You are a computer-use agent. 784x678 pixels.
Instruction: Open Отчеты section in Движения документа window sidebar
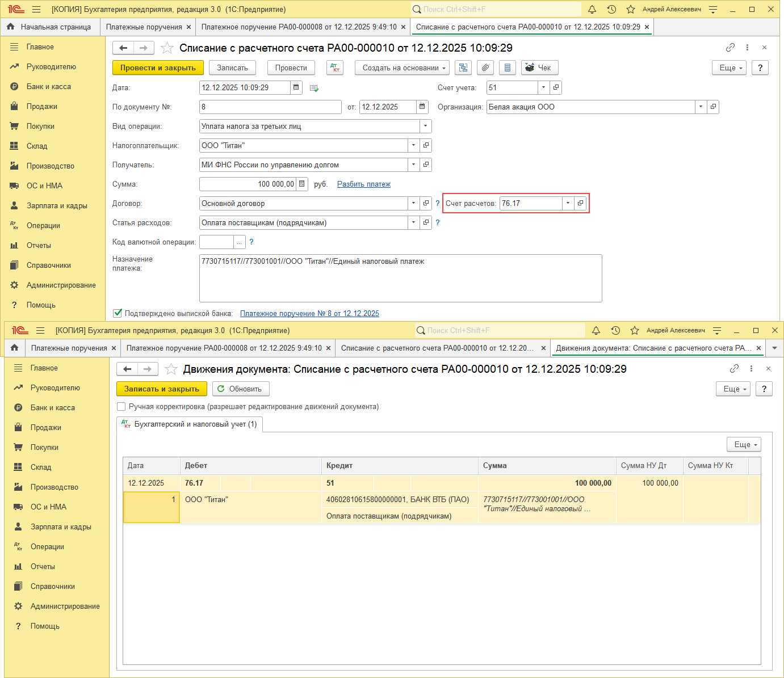click(43, 566)
